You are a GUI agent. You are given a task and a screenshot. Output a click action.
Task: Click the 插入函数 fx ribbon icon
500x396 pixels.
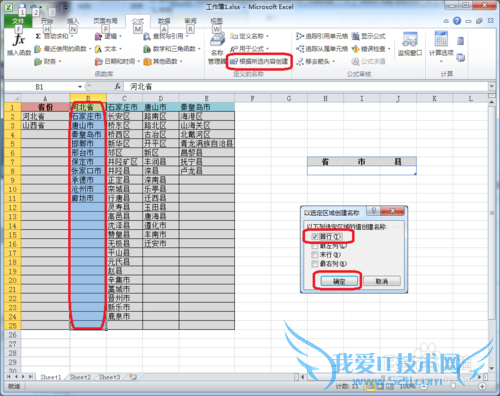(x=19, y=44)
